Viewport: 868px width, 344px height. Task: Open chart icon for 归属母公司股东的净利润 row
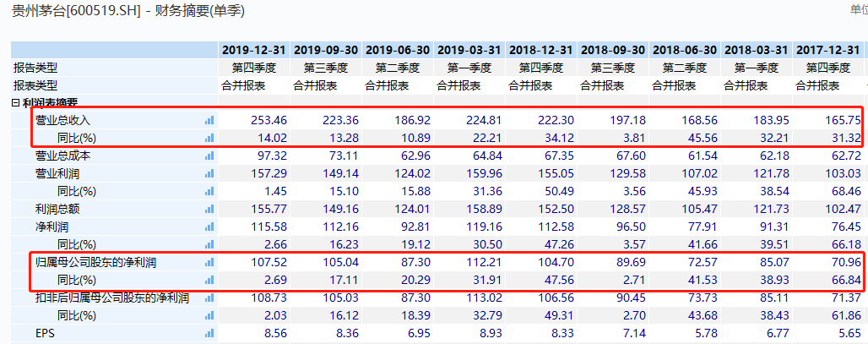click(x=209, y=262)
